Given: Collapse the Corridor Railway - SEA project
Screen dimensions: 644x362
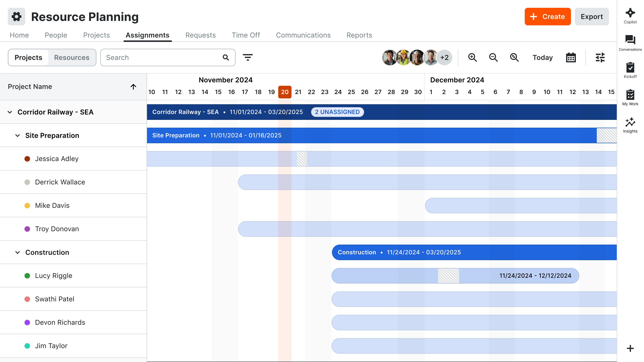Looking at the screenshot, I should pyautogui.click(x=10, y=112).
